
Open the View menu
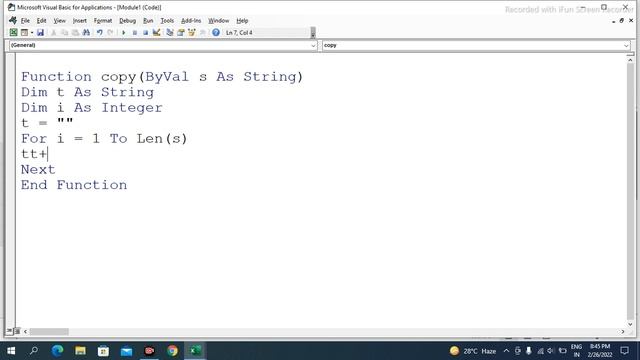click(x=60, y=20)
